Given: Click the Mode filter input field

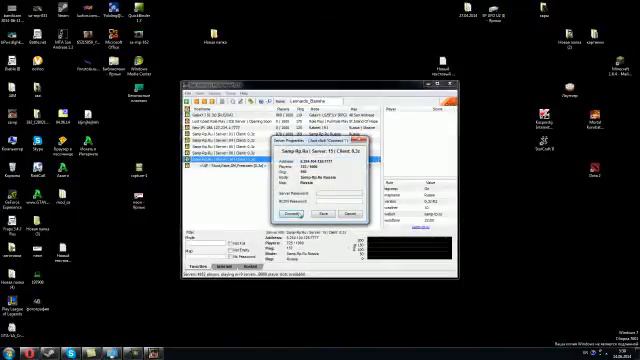Looking at the screenshot, I should (x=205, y=243).
